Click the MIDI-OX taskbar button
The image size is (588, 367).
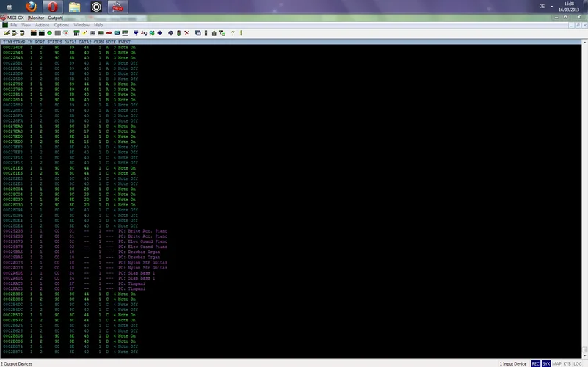click(x=117, y=7)
